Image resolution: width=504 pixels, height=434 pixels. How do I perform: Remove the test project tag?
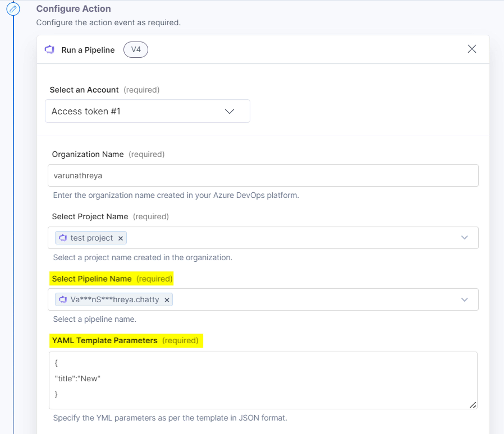(120, 238)
